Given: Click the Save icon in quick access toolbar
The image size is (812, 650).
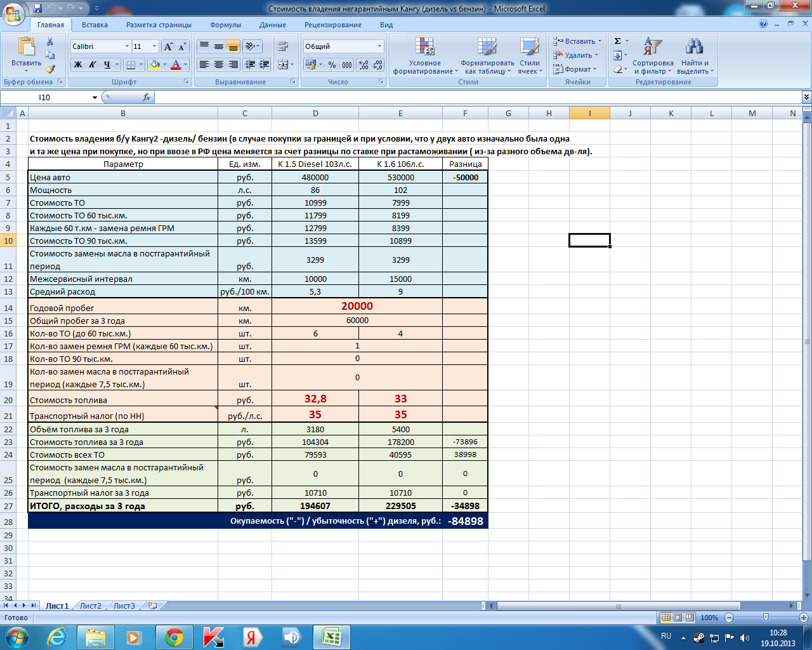Looking at the screenshot, I should 37,8.
